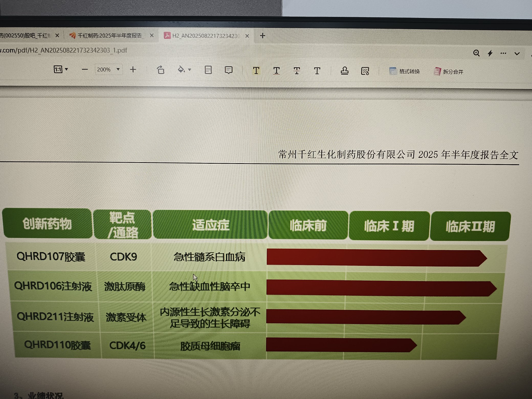
Task: Click the 格式转换 format conversion button
Action: click(405, 71)
